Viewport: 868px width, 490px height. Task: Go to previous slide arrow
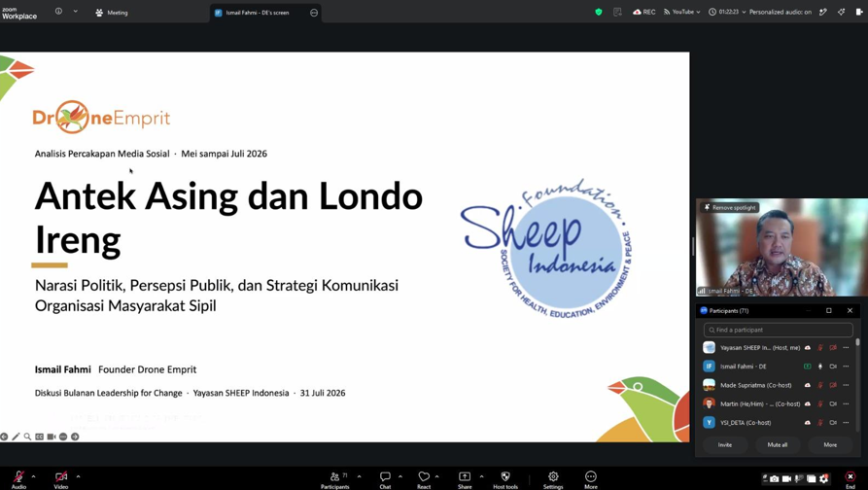[x=4, y=437]
